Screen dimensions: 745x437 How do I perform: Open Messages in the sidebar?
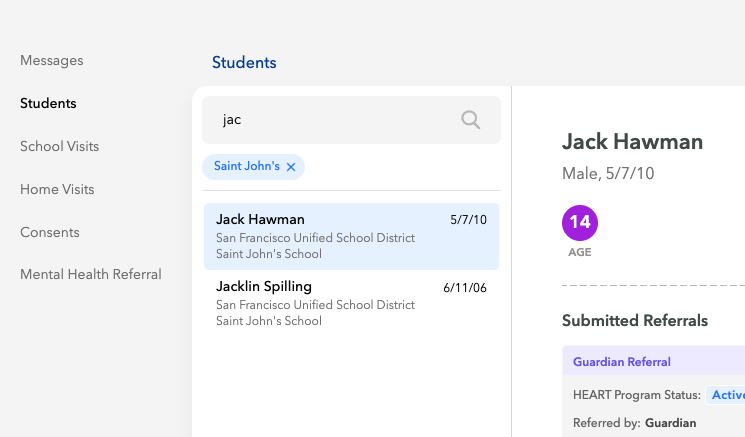tap(52, 61)
